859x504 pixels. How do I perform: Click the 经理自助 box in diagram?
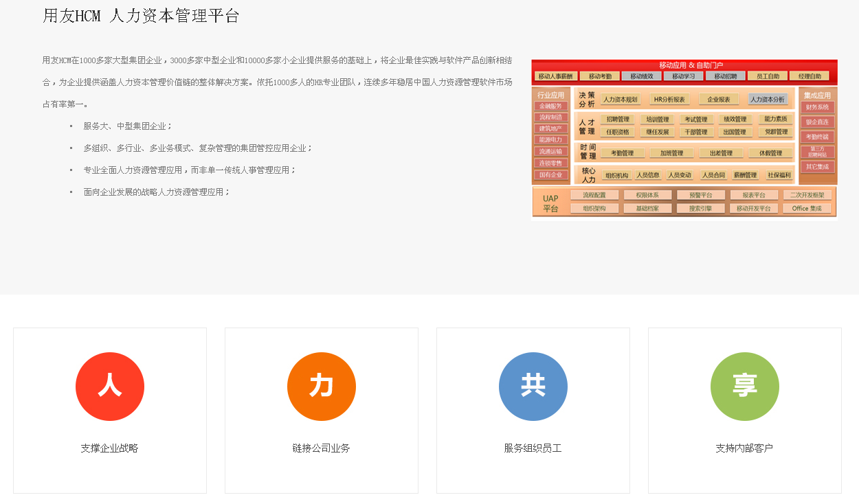[810, 76]
